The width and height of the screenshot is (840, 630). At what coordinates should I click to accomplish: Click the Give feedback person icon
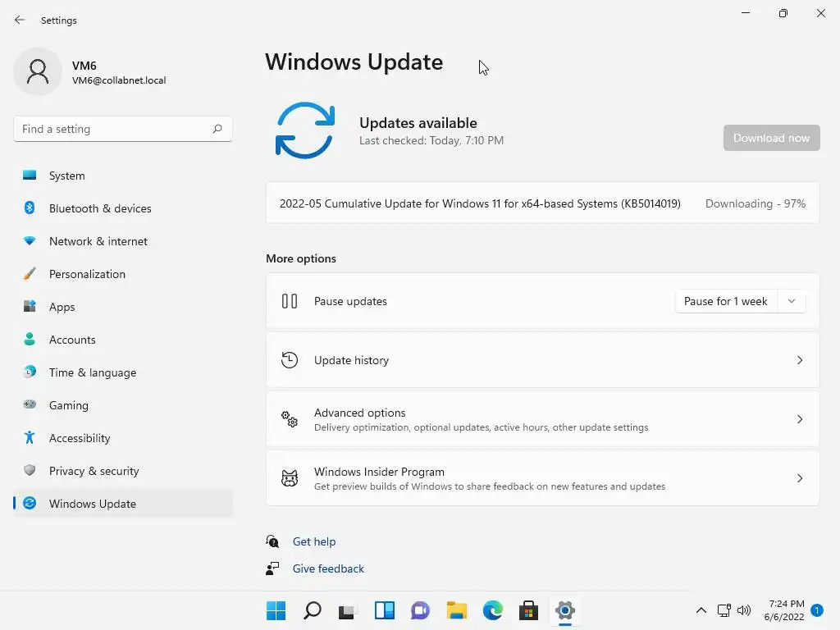272,568
